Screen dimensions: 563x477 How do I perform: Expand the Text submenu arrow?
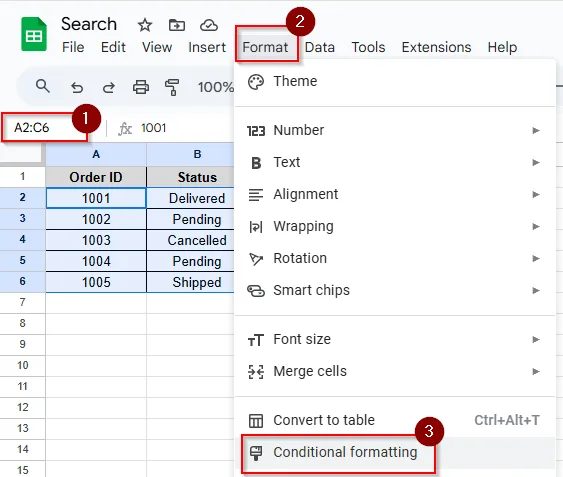click(536, 162)
